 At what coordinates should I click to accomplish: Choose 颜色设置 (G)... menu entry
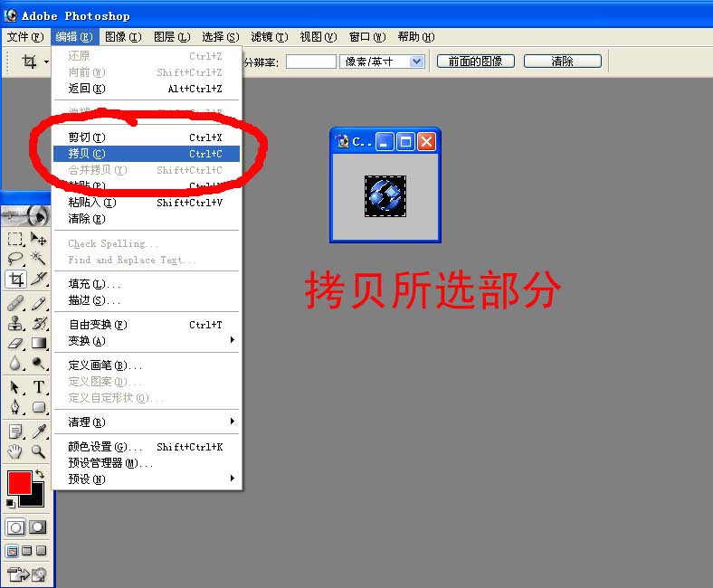pyautogui.click(x=147, y=447)
